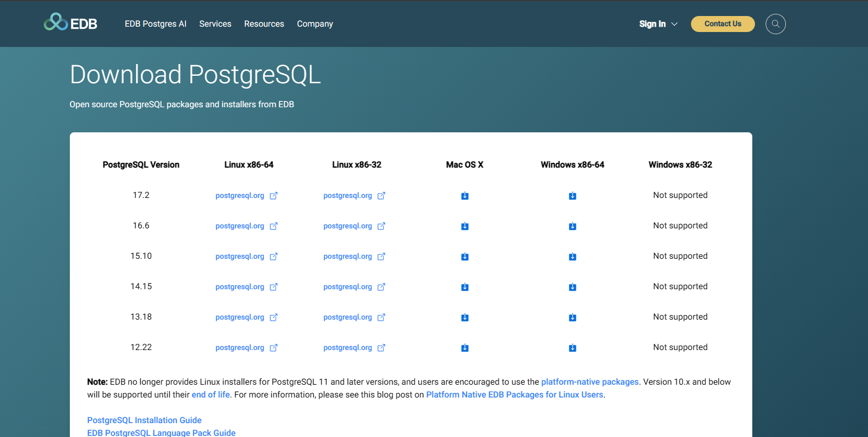Image resolution: width=868 pixels, height=437 pixels.
Task: Open postgresql.org link for 15.10 Linux x86-32
Action: pos(354,257)
